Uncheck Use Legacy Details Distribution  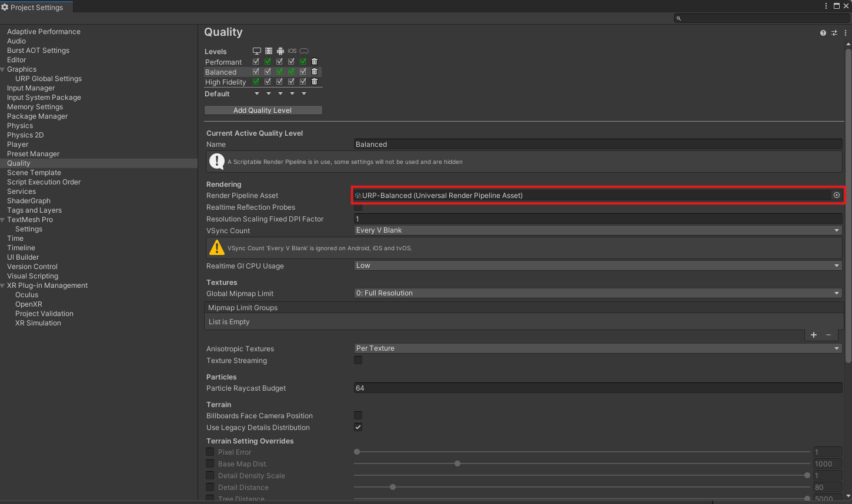pyautogui.click(x=358, y=427)
